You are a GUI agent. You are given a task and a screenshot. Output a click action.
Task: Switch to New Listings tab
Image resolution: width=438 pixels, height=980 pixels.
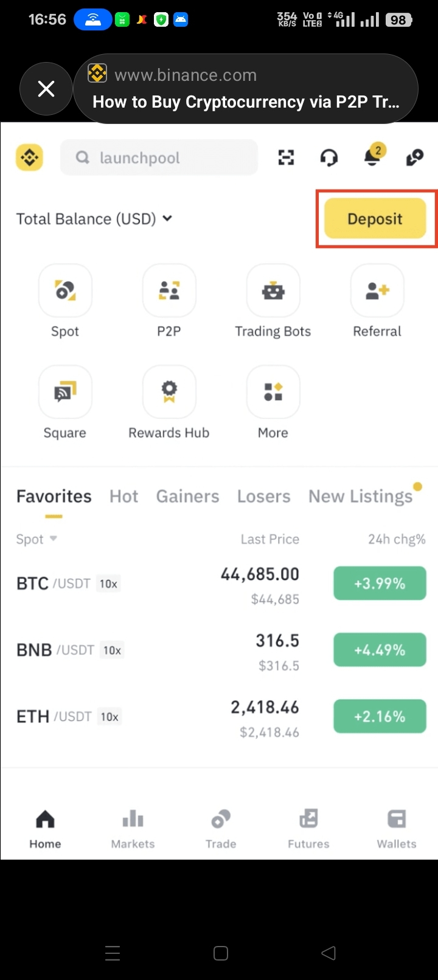pos(360,497)
